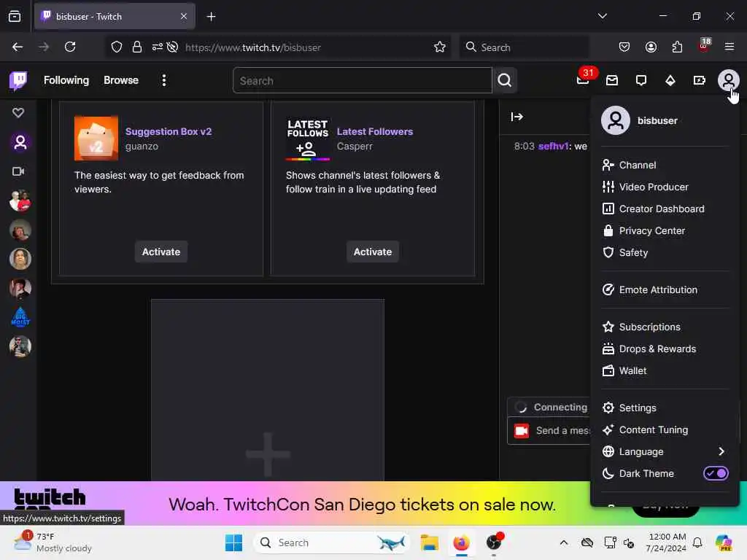The height and width of the screenshot is (560, 747).
Task: Select the bisbuser channel icon in the sidebar
Action: (20, 142)
